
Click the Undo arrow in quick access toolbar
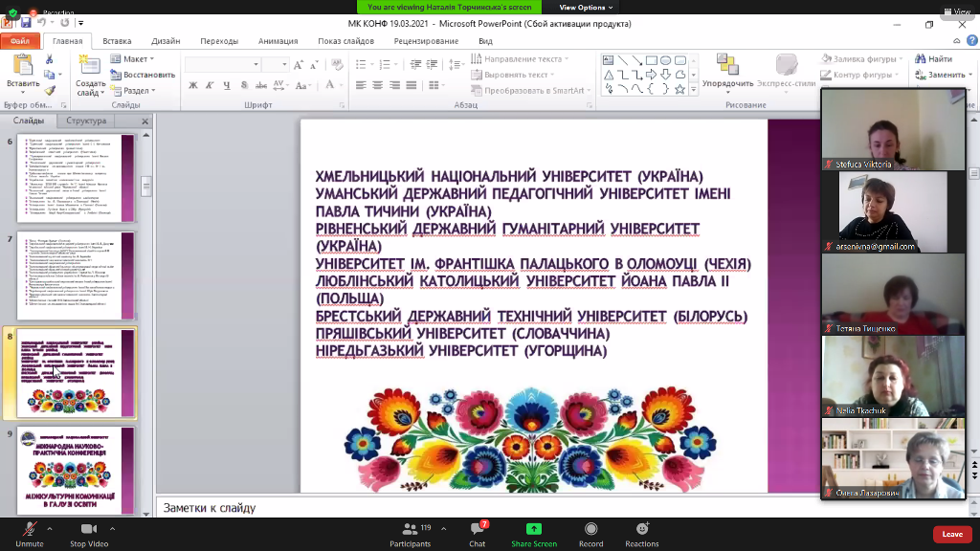pos(42,23)
